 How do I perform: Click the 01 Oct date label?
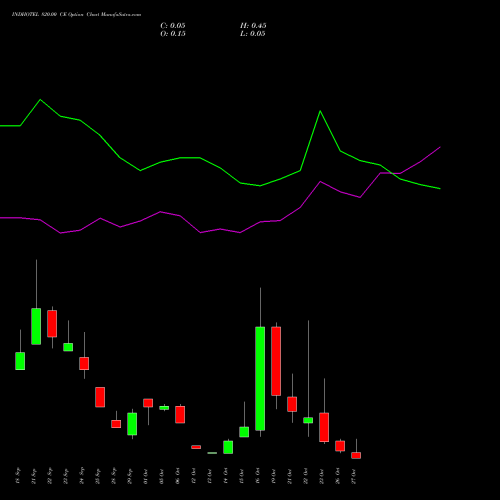tap(146, 476)
